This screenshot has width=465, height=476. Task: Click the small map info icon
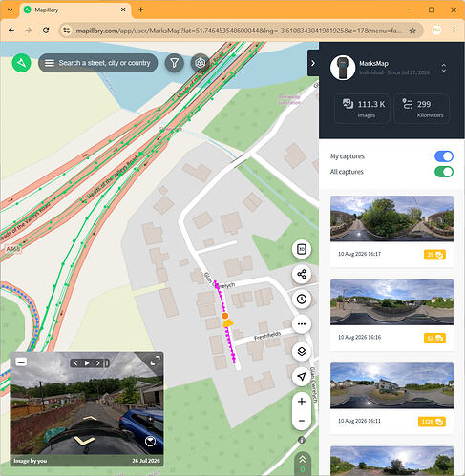tap(302, 440)
